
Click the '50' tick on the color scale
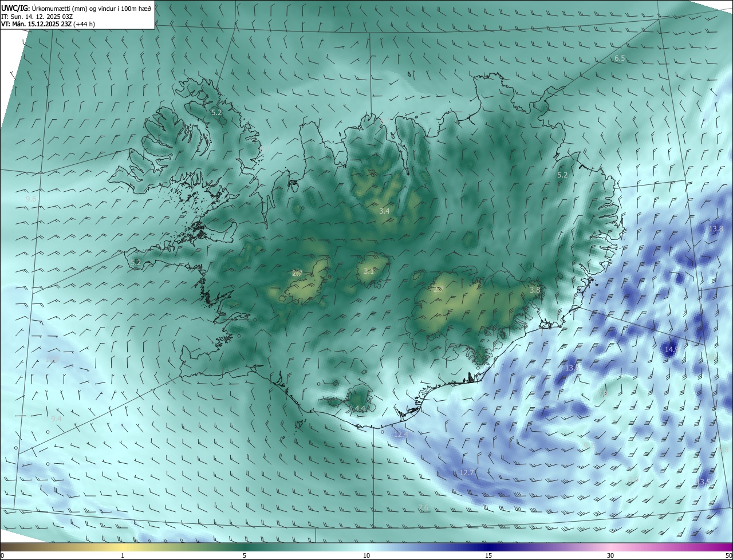click(x=728, y=555)
